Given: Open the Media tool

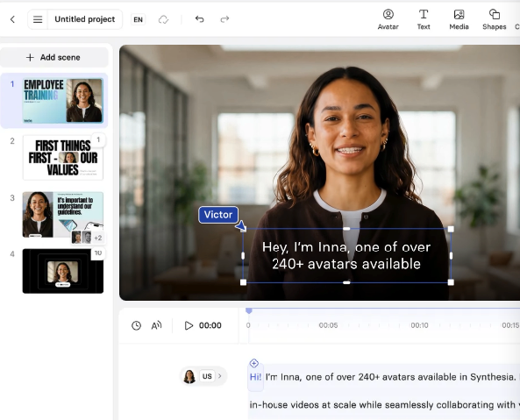Looking at the screenshot, I should point(459,19).
